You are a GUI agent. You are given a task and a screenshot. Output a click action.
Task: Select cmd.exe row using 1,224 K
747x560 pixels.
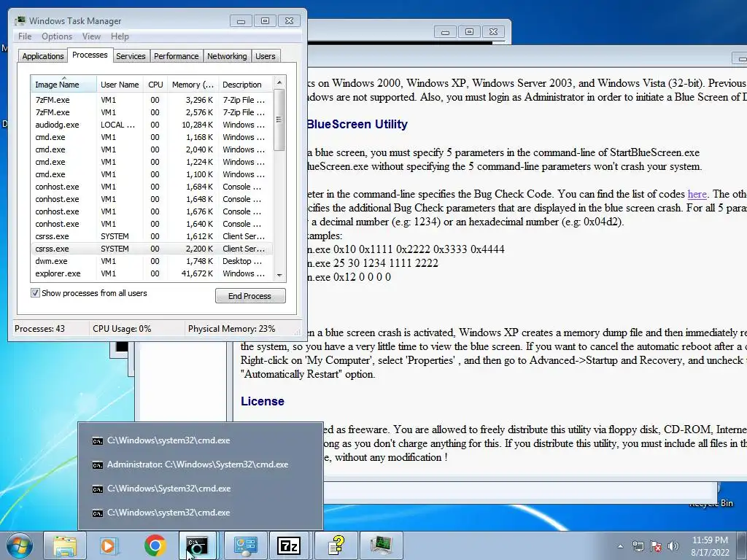coord(152,162)
